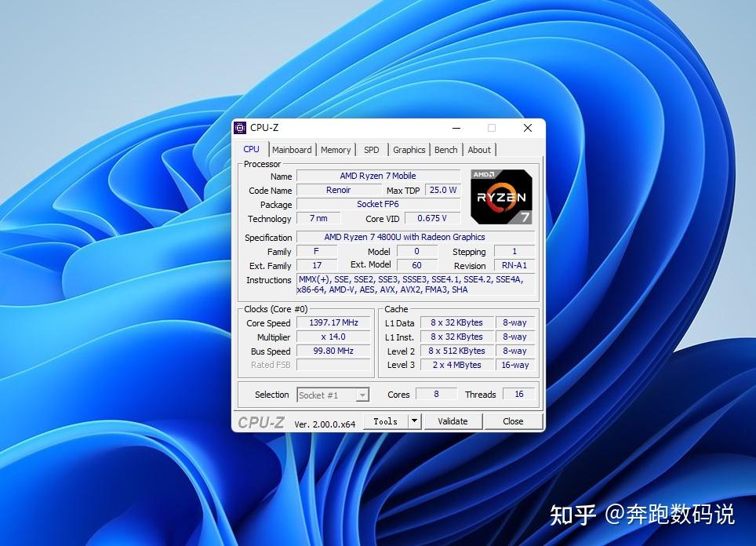
Task: Minimize the CPU-Z window
Action: tap(456, 127)
